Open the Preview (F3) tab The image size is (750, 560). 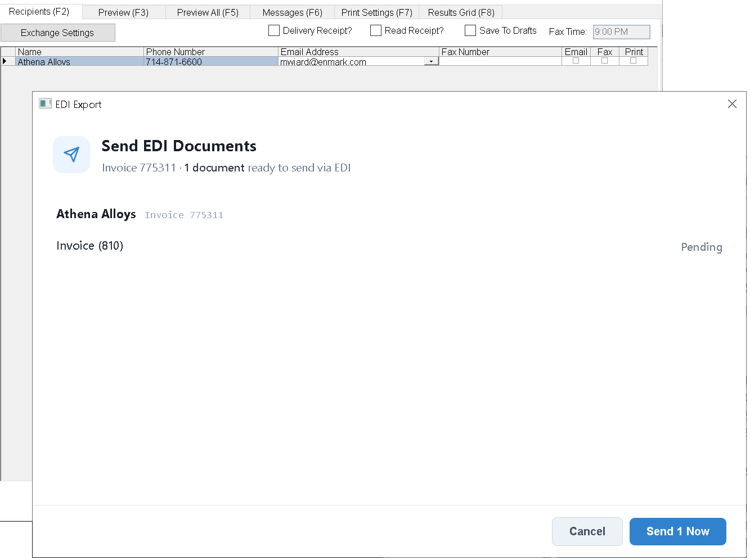pos(123,12)
